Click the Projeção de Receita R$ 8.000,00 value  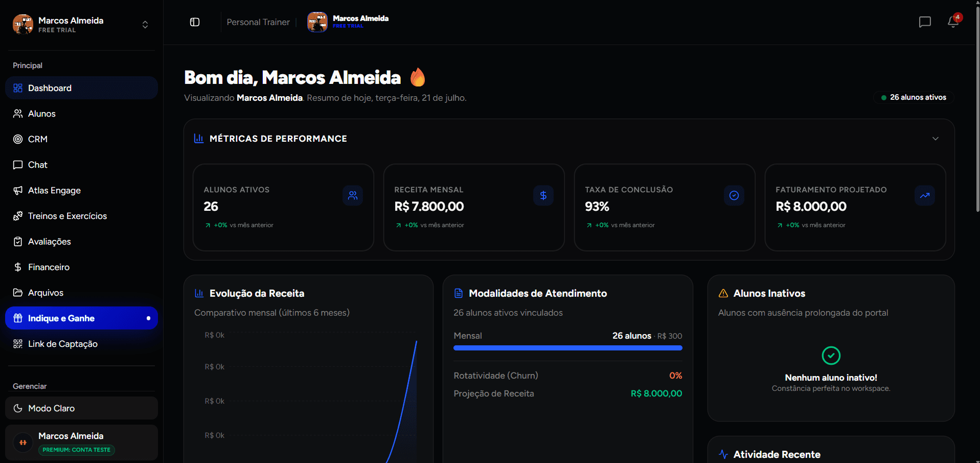(656, 393)
